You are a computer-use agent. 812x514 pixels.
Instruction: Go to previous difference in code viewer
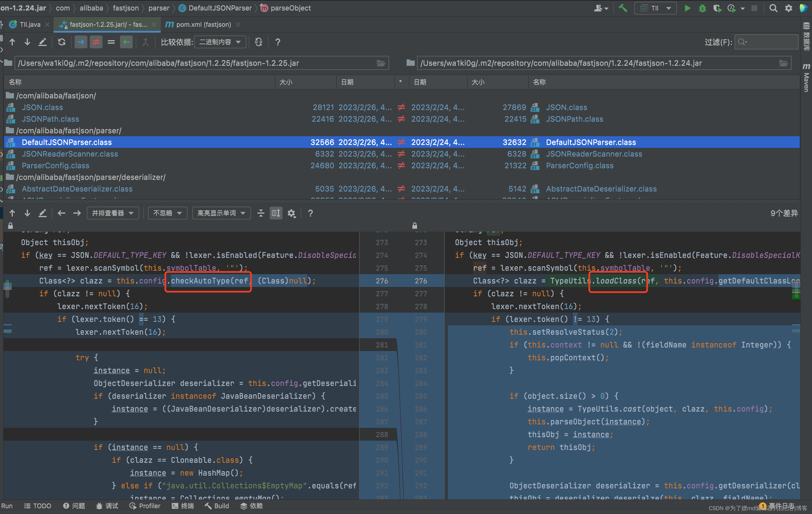(12, 213)
